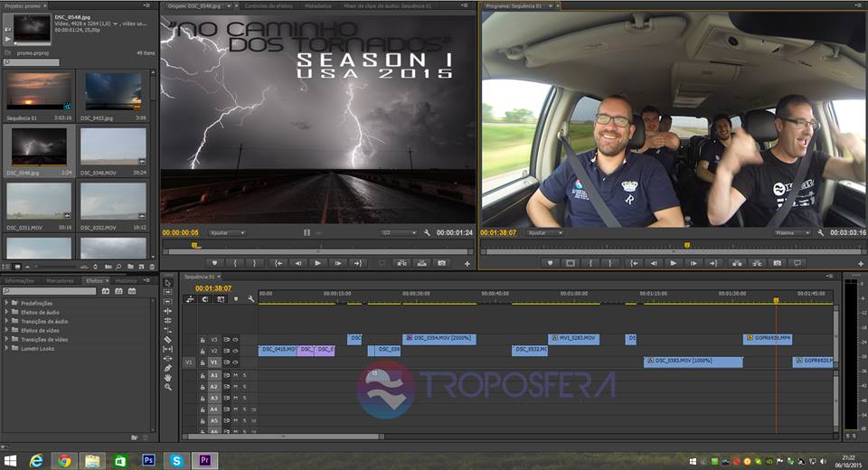This screenshot has width=868, height=470.
Task: Expand Lumetri Looks folder
Action: click(x=6, y=348)
